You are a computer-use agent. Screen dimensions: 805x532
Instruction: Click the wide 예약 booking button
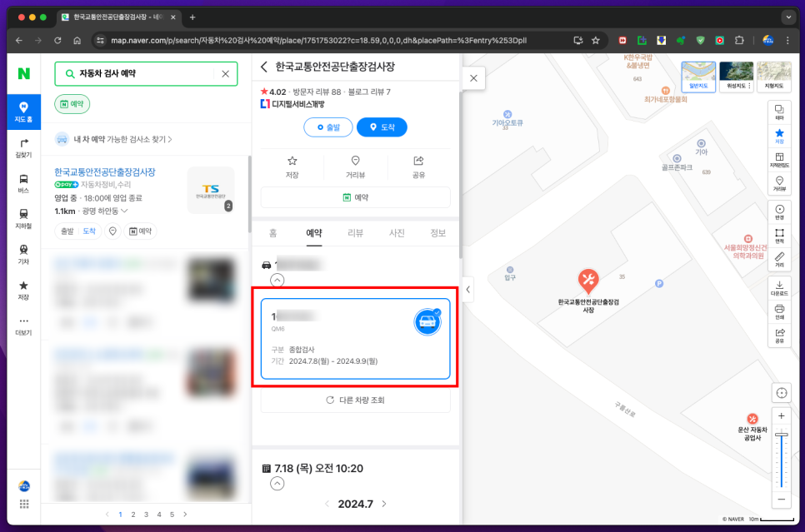coord(355,197)
